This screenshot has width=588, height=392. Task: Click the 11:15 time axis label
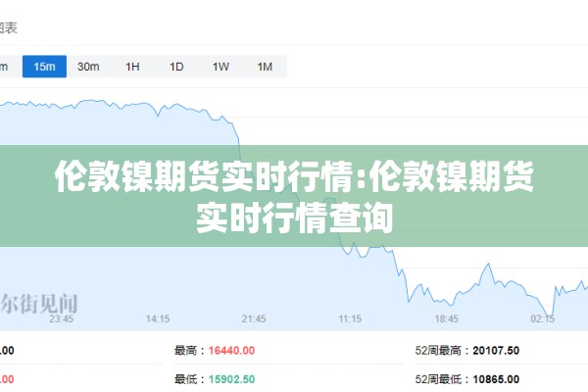coord(350,318)
